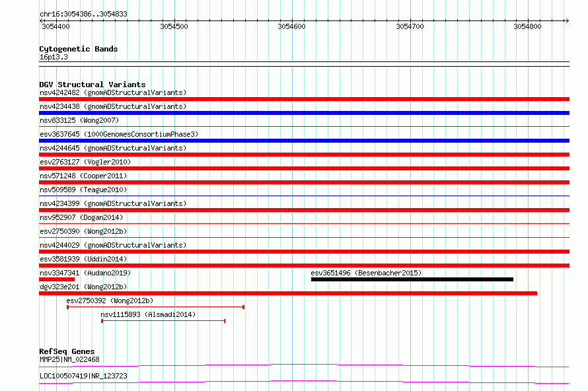Viewport: 588px width, 391px height.
Task: Click the red bar for esv3581939
Action: click(x=304, y=266)
